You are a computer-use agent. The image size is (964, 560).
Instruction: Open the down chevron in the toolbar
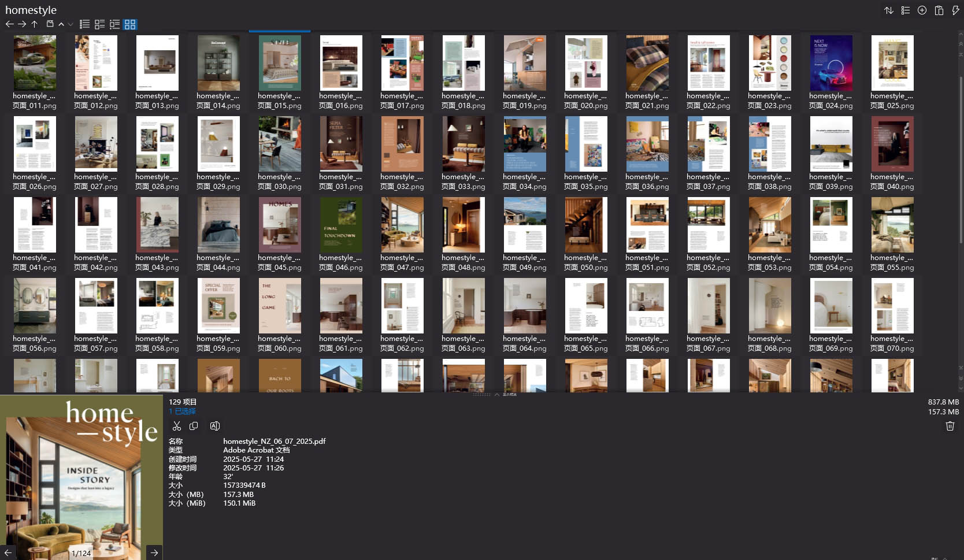pyautogui.click(x=71, y=24)
